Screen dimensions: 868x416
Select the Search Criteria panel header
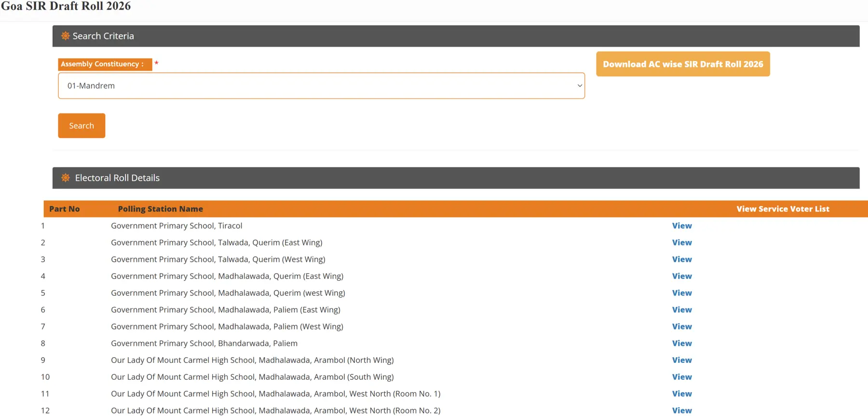coord(456,36)
